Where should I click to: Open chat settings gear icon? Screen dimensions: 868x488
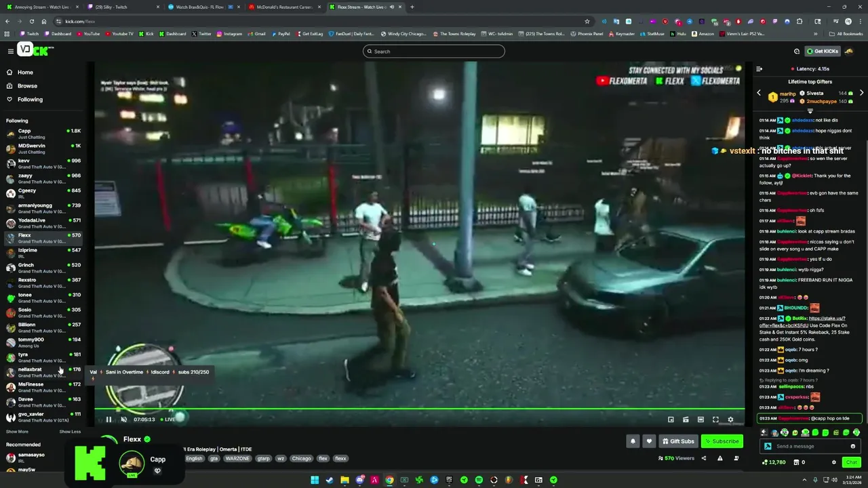pyautogui.click(x=834, y=462)
